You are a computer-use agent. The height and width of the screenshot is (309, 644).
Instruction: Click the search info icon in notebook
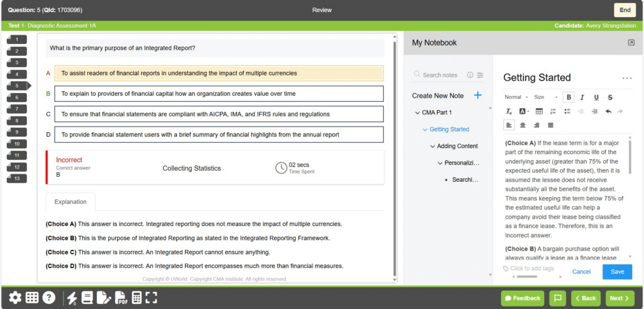click(x=470, y=75)
